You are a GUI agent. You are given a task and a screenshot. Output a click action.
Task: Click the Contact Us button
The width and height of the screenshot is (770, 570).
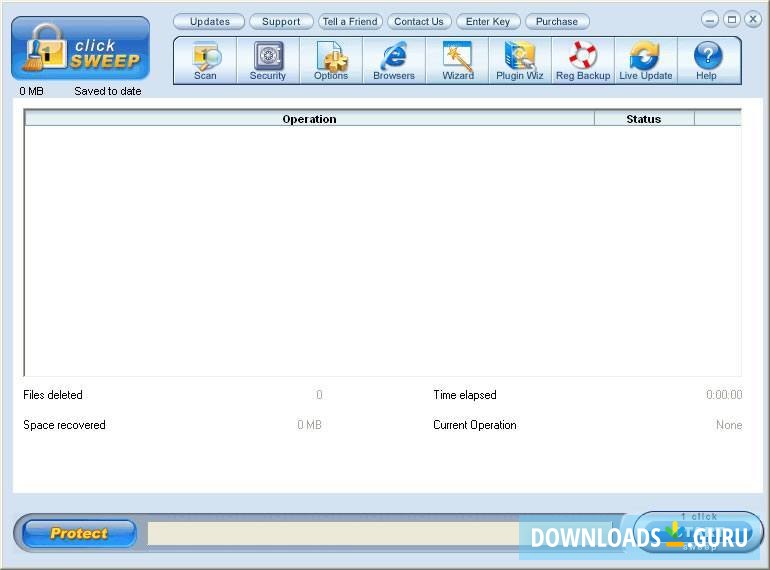(x=419, y=22)
